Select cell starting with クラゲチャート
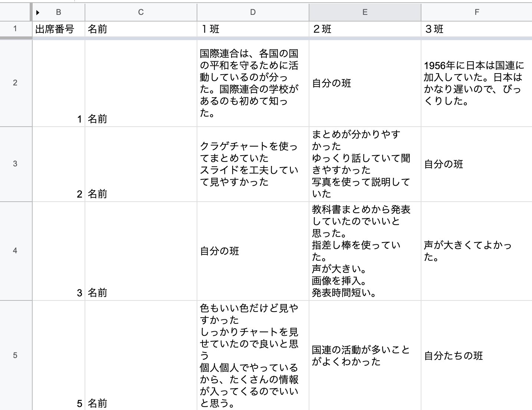532x410 pixels. click(x=253, y=164)
